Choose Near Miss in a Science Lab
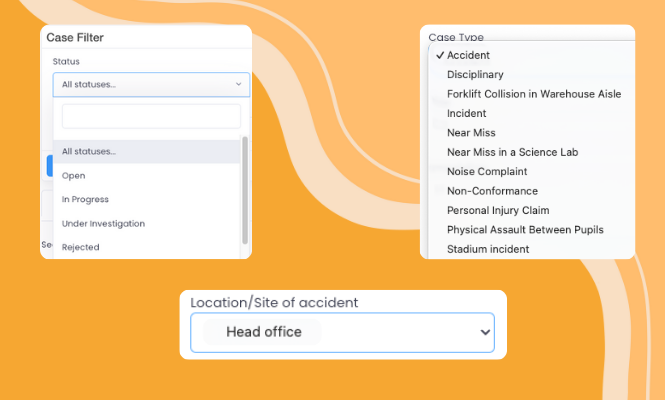 tap(512, 152)
